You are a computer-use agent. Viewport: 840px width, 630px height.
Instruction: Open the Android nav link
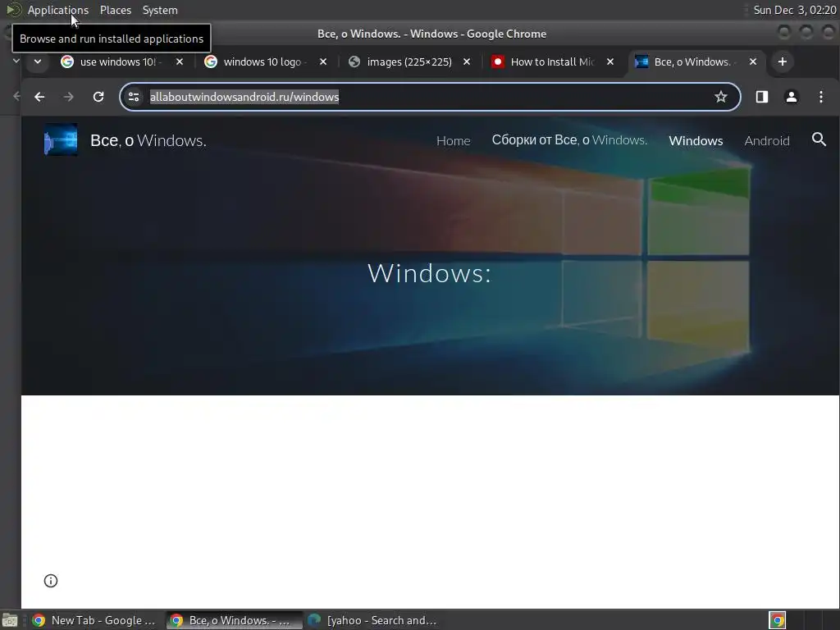767,140
